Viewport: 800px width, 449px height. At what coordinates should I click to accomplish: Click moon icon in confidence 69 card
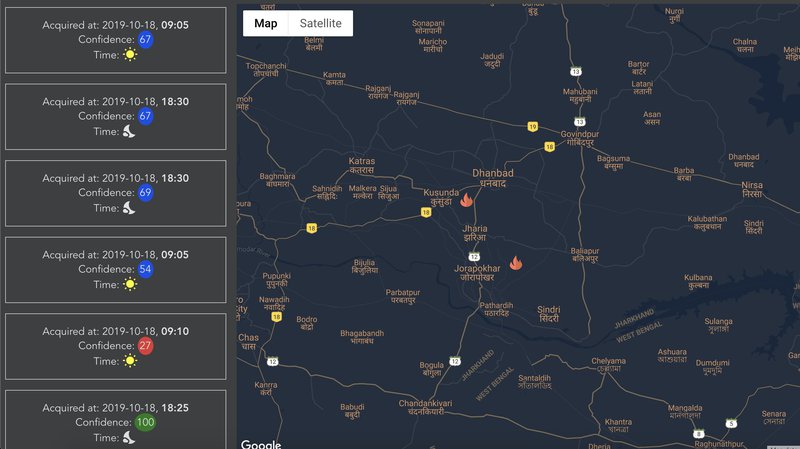pos(129,208)
